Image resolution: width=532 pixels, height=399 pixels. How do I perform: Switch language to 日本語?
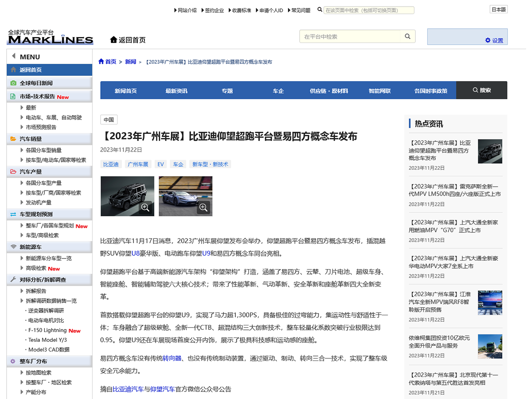(498, 9)
